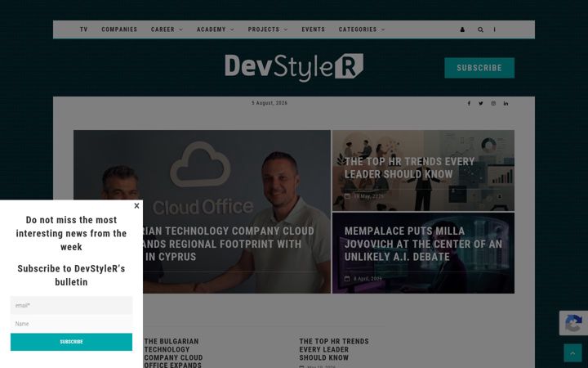Viewport: 588px width, 368px height.
Task: Click the '5 August' date text
Action: [x=269, y=103]
